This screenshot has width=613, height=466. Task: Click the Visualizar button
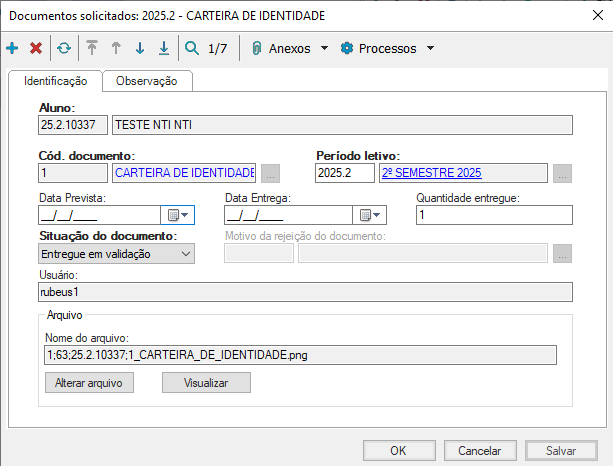coord(206,382)
